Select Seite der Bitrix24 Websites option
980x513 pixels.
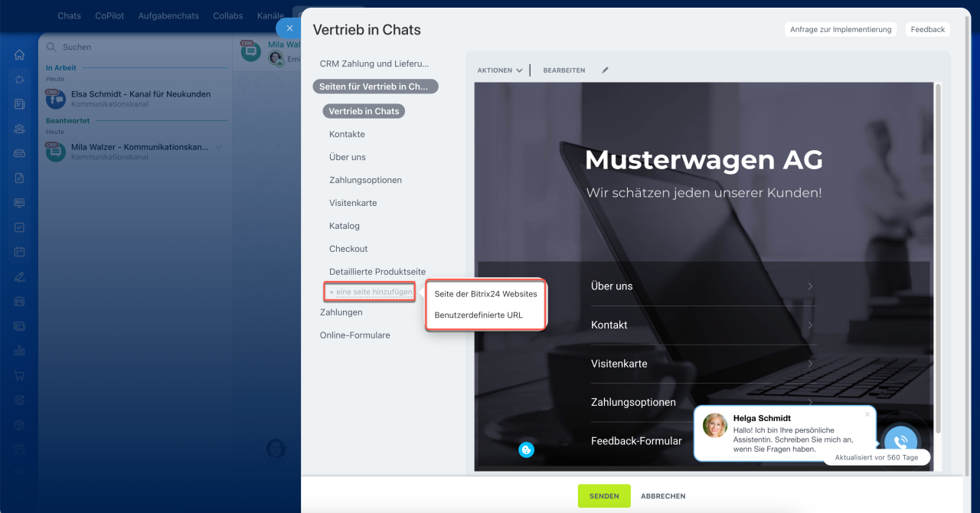pyautogui.click(x=485, y=294)
